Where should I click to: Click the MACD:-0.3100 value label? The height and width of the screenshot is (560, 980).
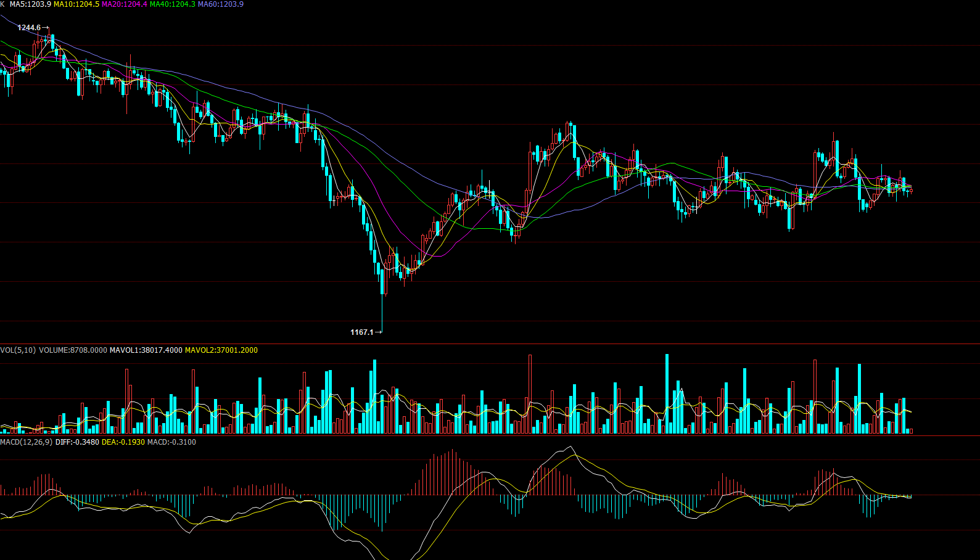coord(171,442)
